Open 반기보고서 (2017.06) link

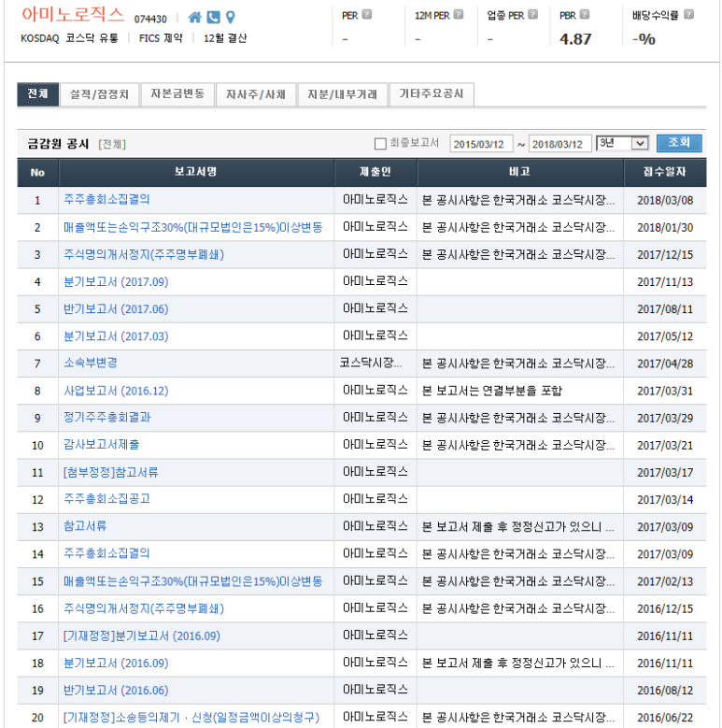click(x=116, y=309)
